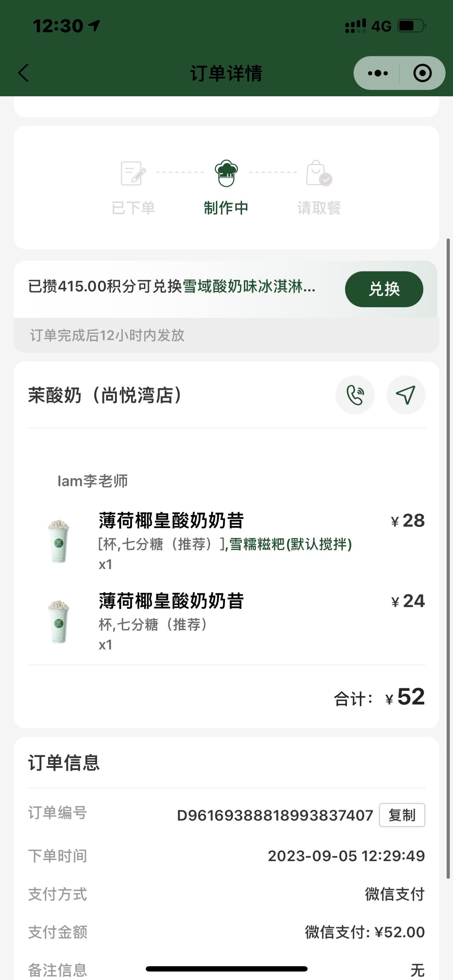
Task: Tap second 薄荷椰皇酸奶奶昔 drink thumbnail
Action: tap(59, 621)
